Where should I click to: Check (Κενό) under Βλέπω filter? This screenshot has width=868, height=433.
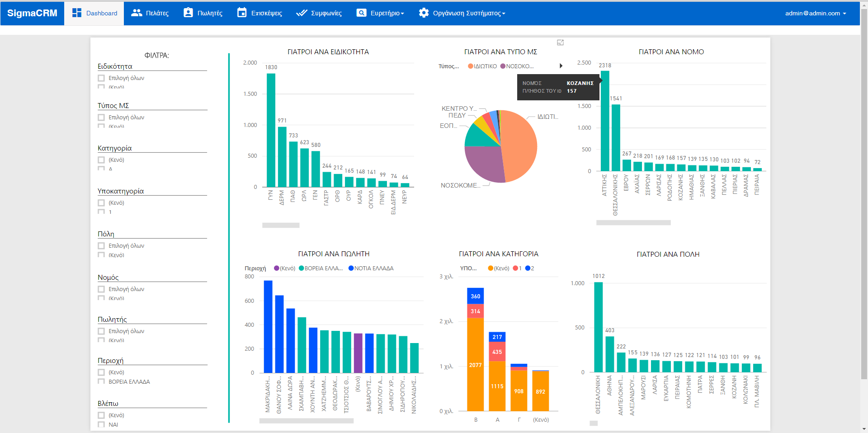click(x=101, y=415)
